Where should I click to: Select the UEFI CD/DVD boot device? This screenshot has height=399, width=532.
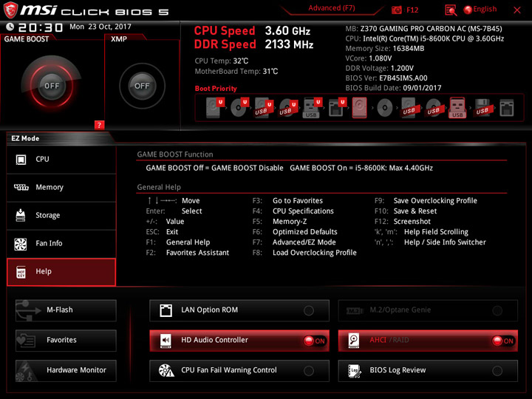pyautogui.click(x=239, y=107)
